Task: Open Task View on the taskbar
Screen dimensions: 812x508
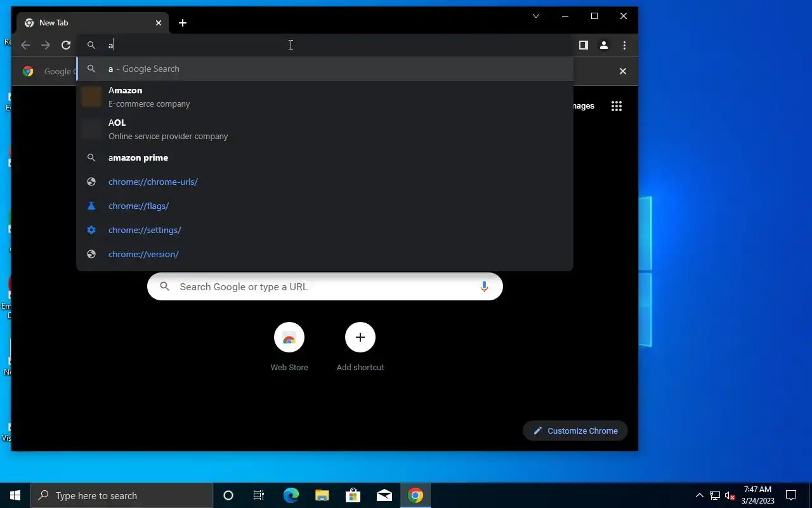Action: coord(259,495)
